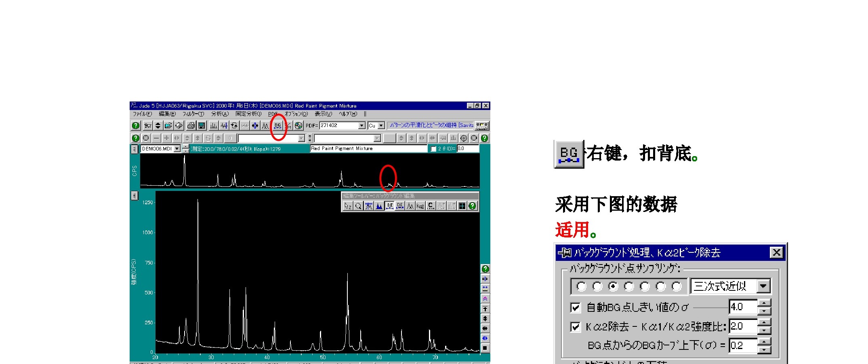868x364 pixels.
Task: Click the pushpin icon in background dialog title
Action: [565, 253]
